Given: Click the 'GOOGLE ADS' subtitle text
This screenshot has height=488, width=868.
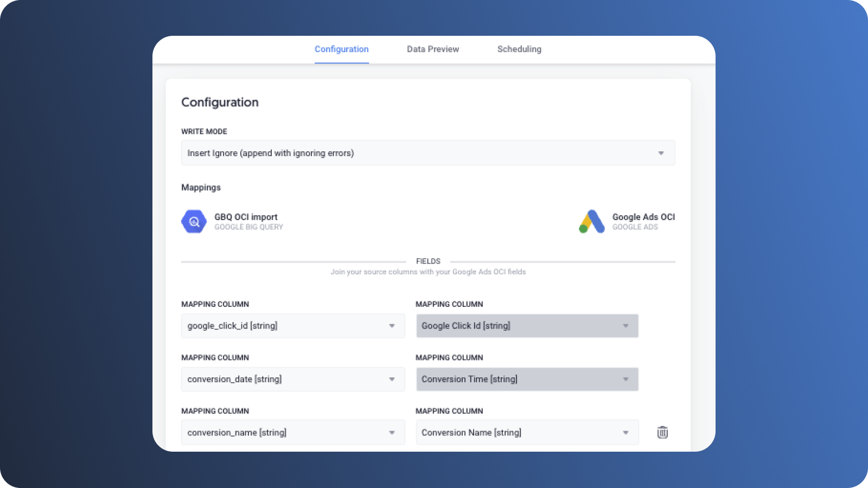Looking at the screenshot, I should point(635,227).
